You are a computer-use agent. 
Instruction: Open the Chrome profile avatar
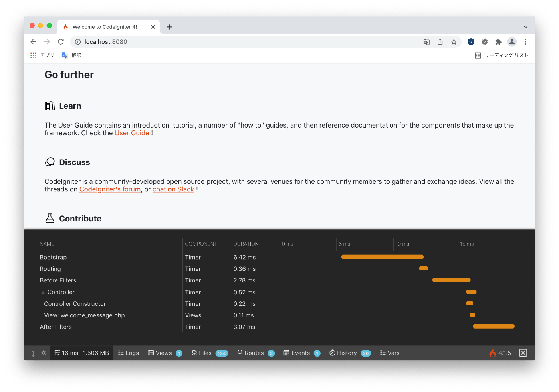click(512, 42)
